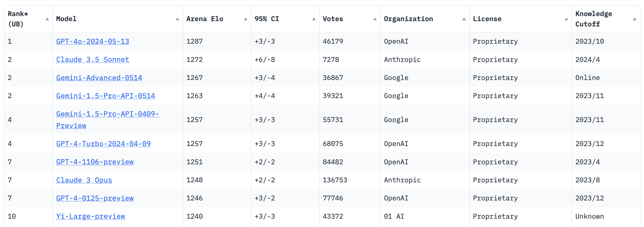
Task: Sort by Knowledge Cutoff arrow icon
Action: coord(635,19)
